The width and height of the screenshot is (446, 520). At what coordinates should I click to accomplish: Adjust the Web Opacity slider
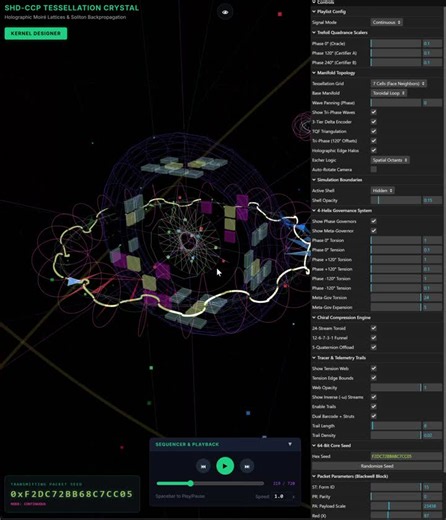[x=396, y=387]
